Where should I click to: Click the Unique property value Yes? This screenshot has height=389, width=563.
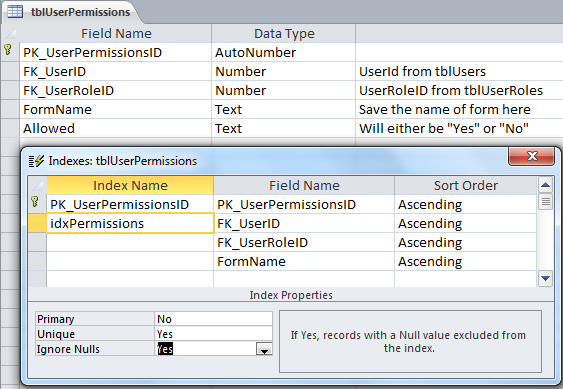click(x=213, y=334)
